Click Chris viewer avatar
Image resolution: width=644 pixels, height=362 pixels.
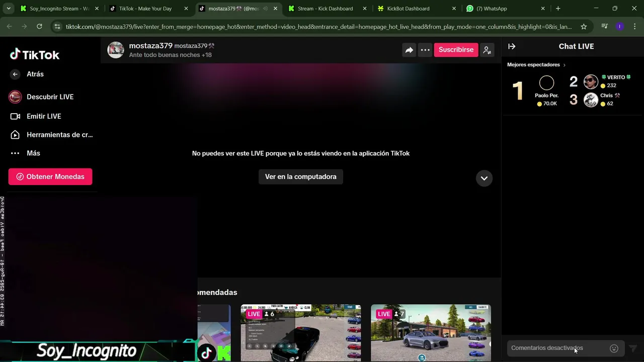click(x=591, y=100)
